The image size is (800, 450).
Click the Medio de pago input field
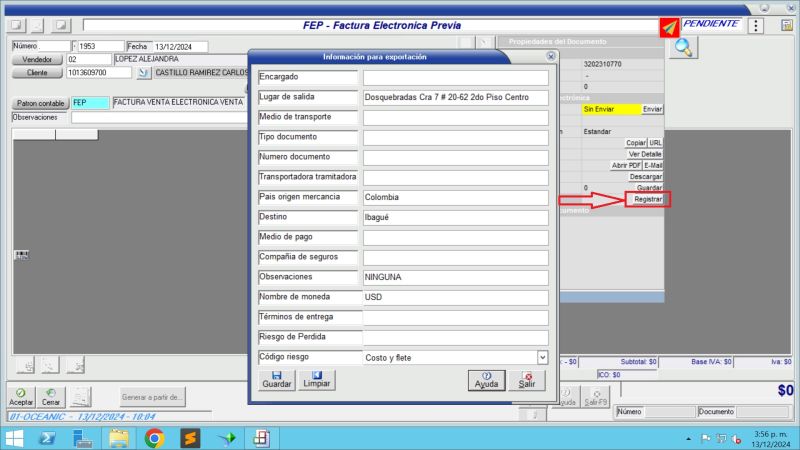[455, 237]
